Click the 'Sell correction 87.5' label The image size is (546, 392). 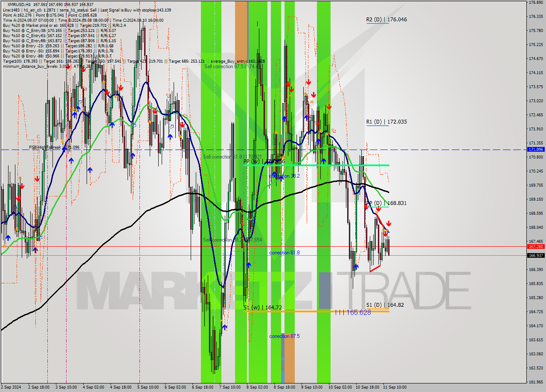[x=232, y=66]
